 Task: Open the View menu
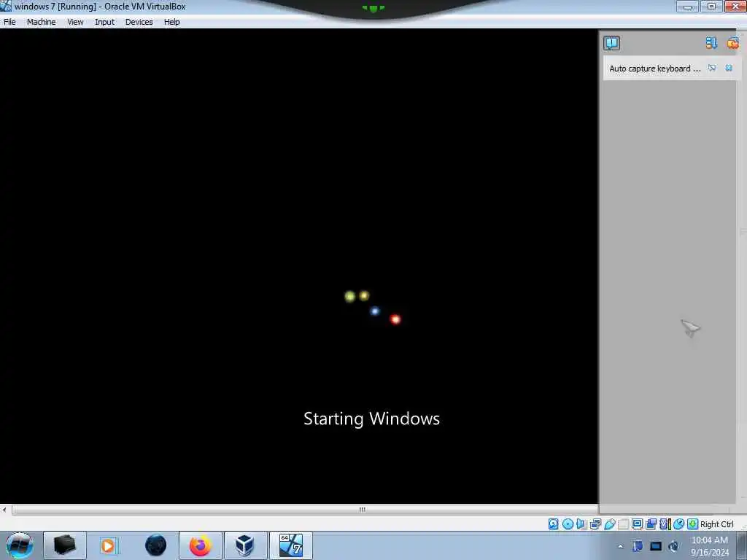click(x=75, y=22)
